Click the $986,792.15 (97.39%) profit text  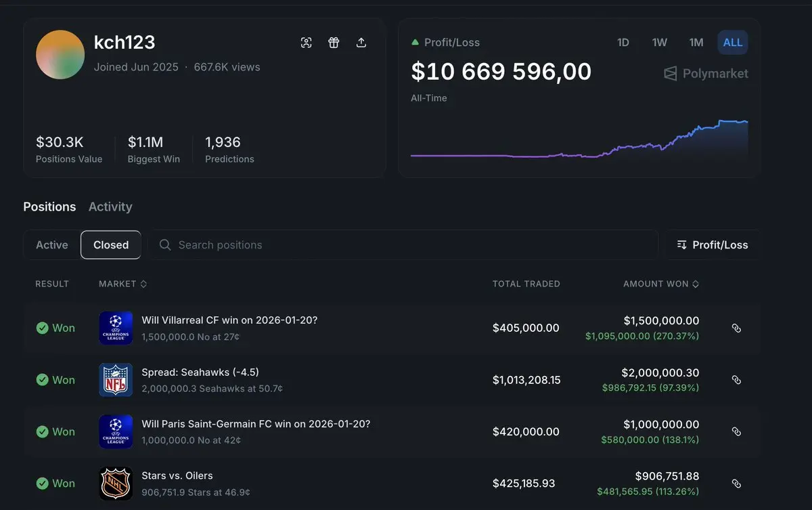tap(650, 388)
